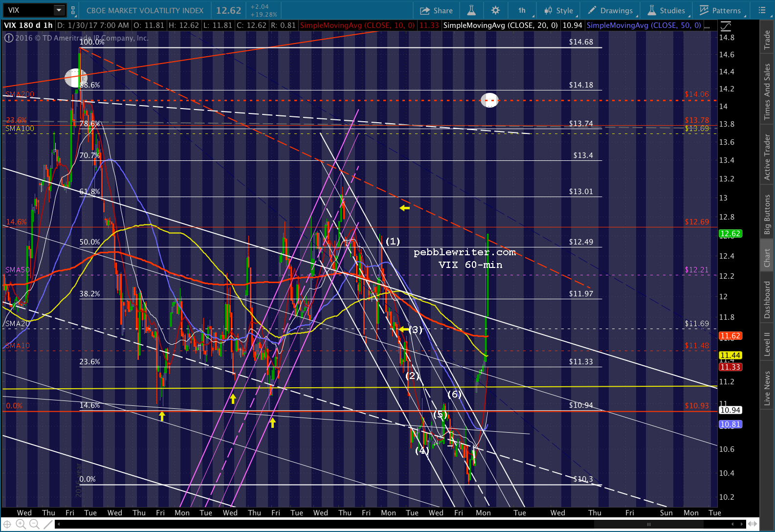775x532 pixels.
Task: Click the zoom out magnifier icon
Action: coord(34,524)
